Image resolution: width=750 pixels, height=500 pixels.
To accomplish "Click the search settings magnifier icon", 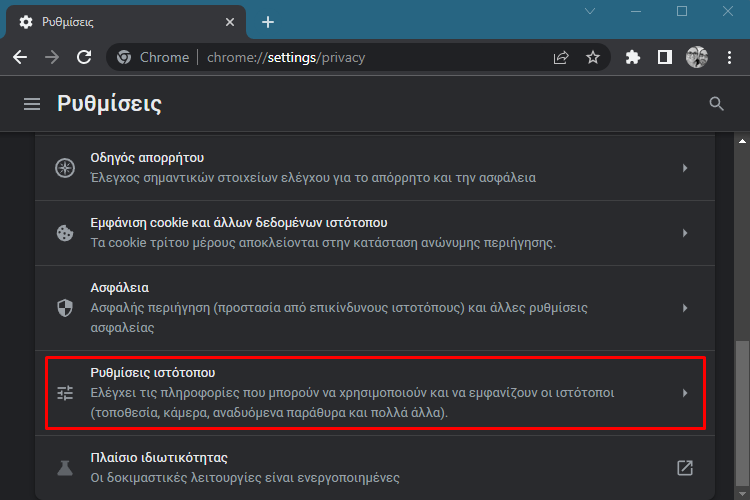I will click(x=716, y=104).
